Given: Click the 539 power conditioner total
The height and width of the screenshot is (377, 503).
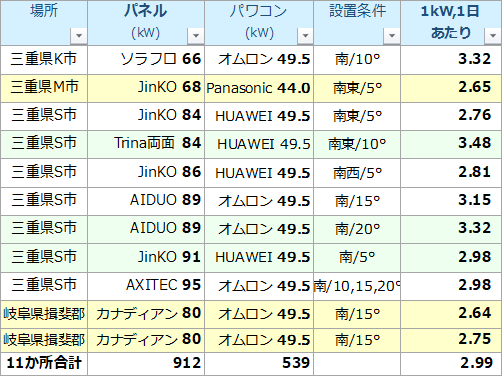Looking at the screenshot, I should coord(259,364).
